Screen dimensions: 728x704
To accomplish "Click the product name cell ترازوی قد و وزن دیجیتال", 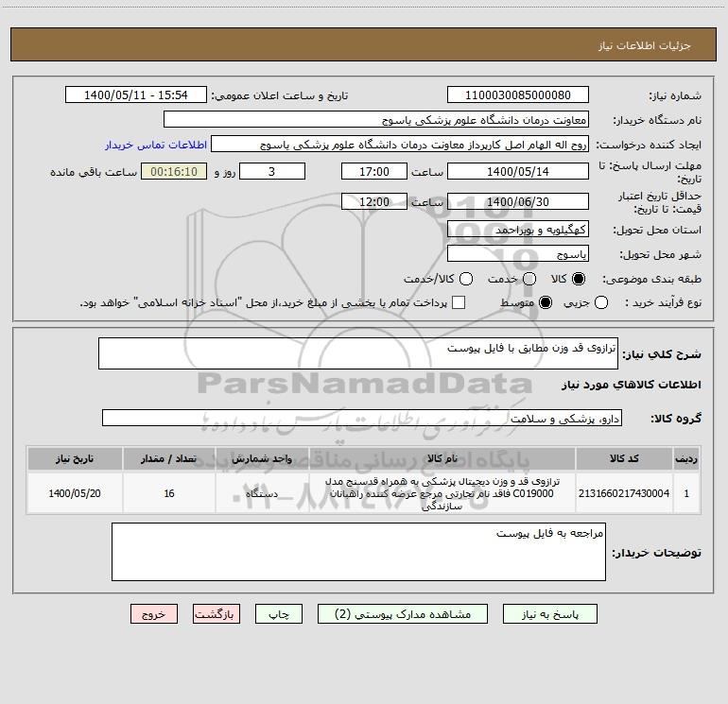I will tap(442, 493).
